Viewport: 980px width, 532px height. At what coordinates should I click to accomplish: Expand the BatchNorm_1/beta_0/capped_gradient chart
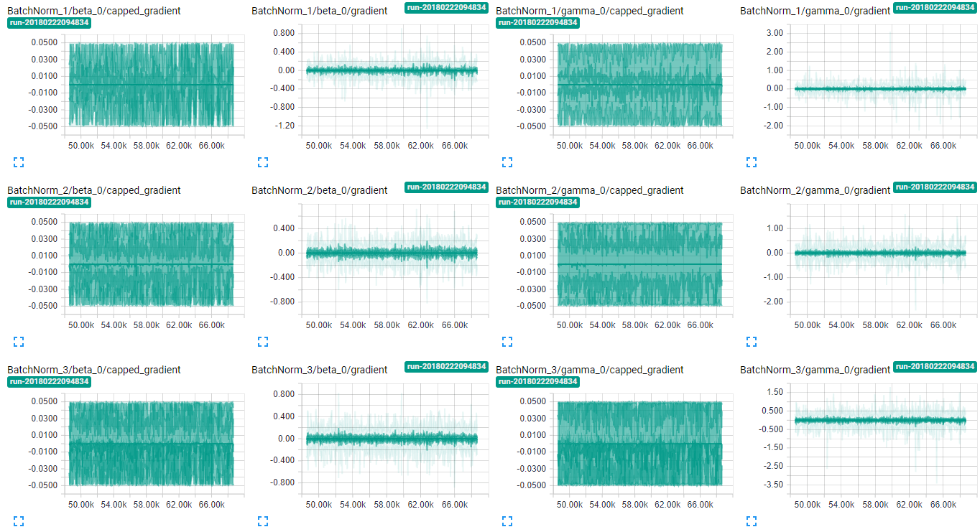tap(19, 162)
